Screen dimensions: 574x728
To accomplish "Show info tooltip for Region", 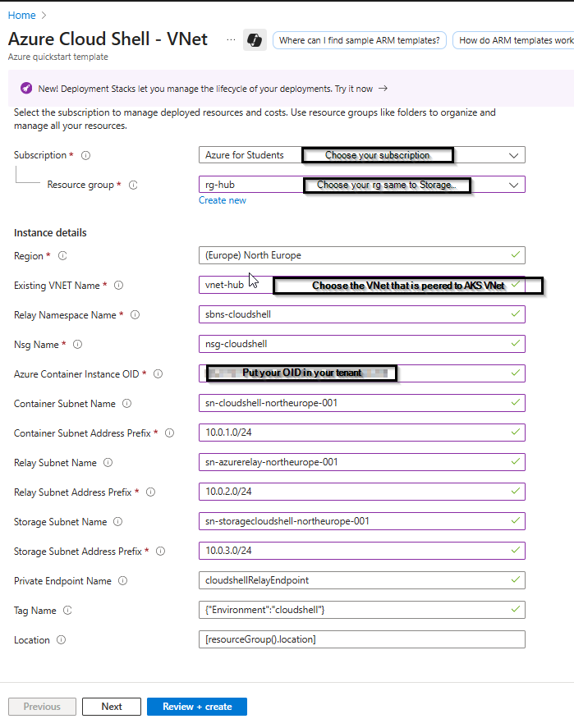I will pyautogui.click(x=62, y=256).
